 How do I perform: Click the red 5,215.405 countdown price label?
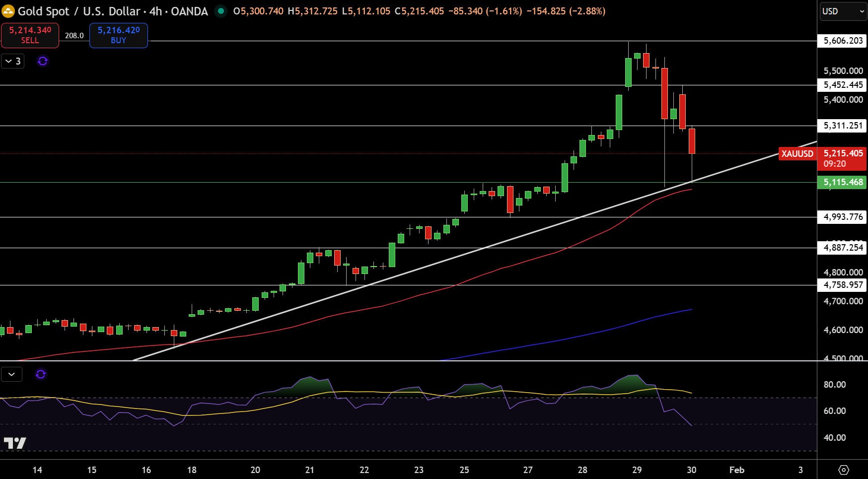(x=842, y=158)
